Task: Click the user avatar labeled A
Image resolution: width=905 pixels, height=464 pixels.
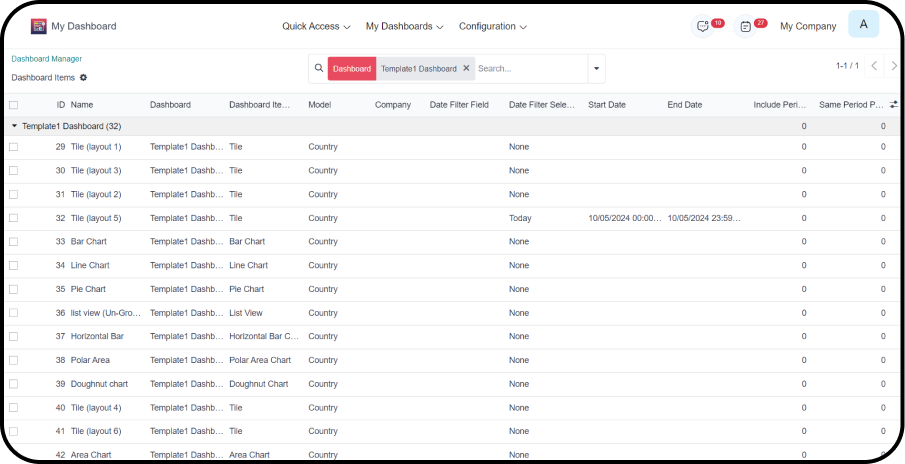Action: click(863, 25)
